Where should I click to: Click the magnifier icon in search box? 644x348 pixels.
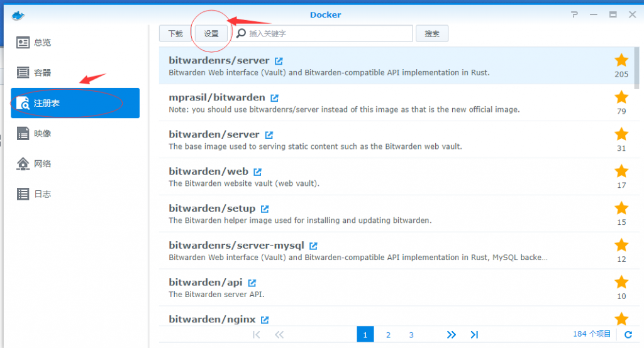(241, 33)
